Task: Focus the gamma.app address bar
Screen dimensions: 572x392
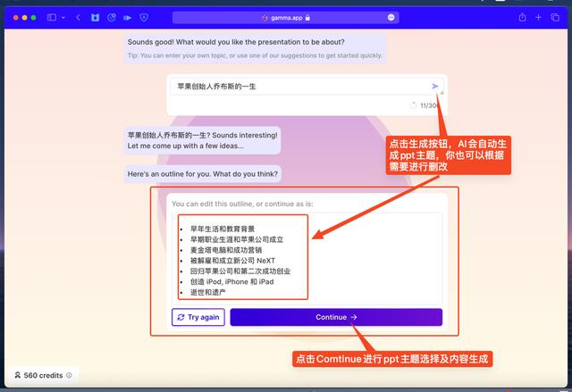Action: (286, 18)
